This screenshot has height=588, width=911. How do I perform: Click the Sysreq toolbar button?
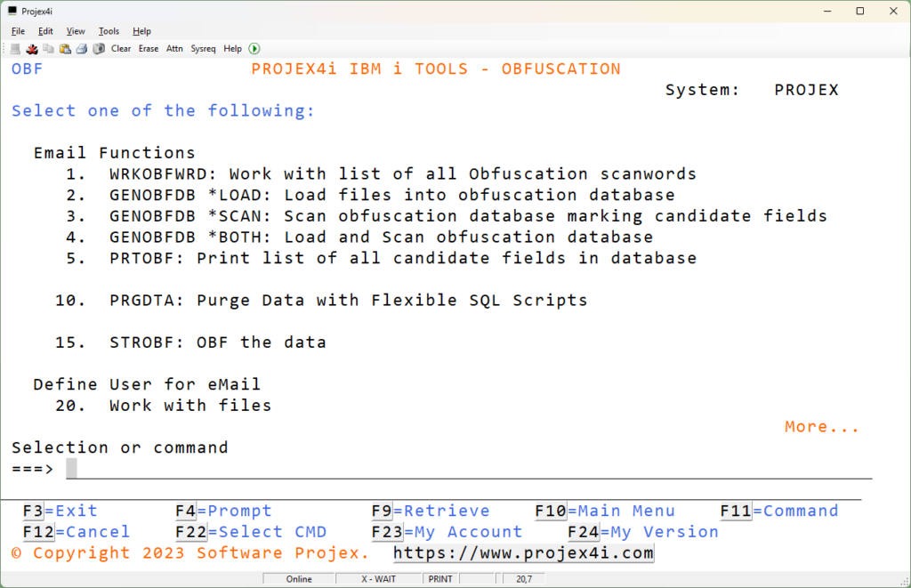(203, 49)
